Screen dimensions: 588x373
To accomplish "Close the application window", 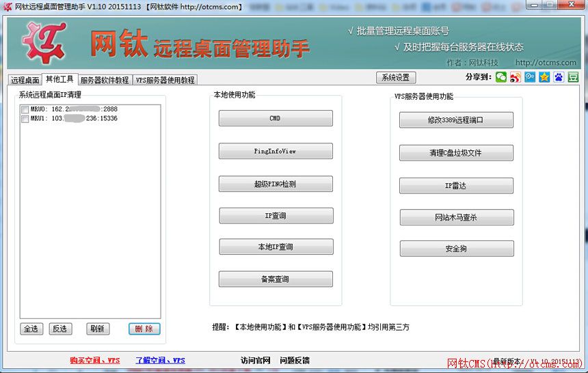I will 572,5.
